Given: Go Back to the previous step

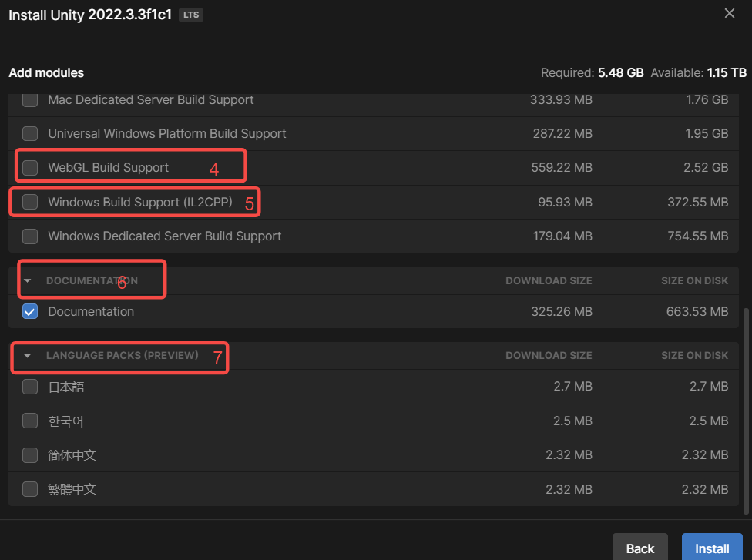Looking at the screenshot, I should coord(640,548).
